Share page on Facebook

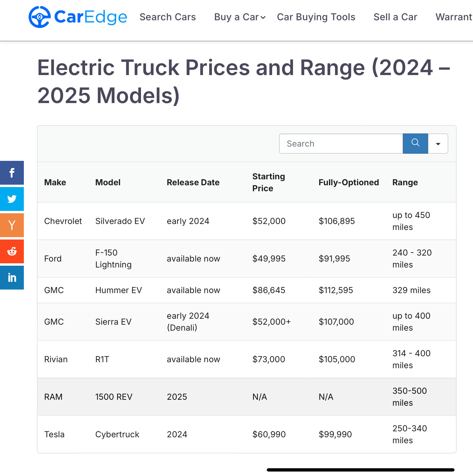[12, 173]
